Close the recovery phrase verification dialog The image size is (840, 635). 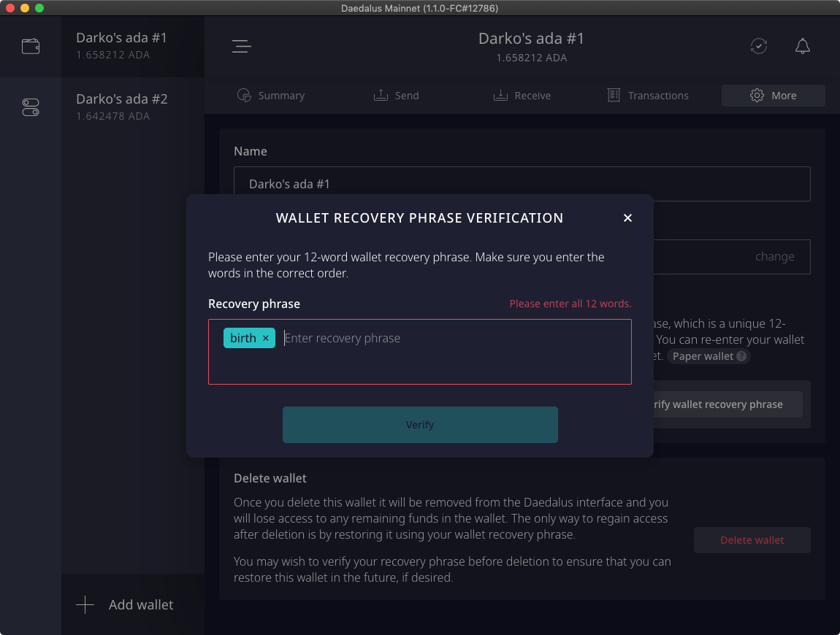[628, 218]
